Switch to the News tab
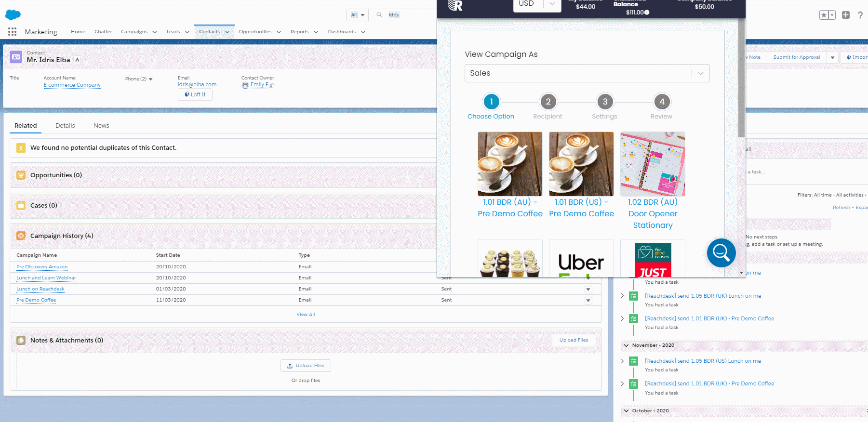Screen dimensions: 868x422 (x=101, y=126)
